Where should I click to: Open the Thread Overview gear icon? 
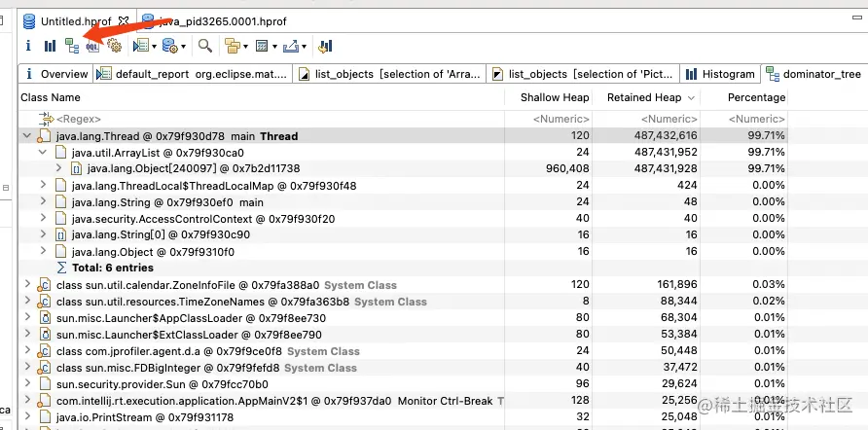114,46
